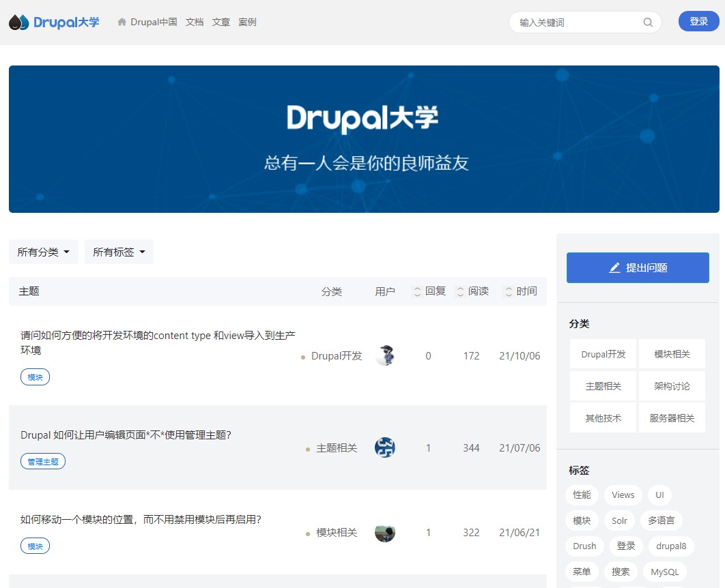725x588 pixels.
Task: Sort topics by 回复 count arrows
Action: [x=417, y=292]
